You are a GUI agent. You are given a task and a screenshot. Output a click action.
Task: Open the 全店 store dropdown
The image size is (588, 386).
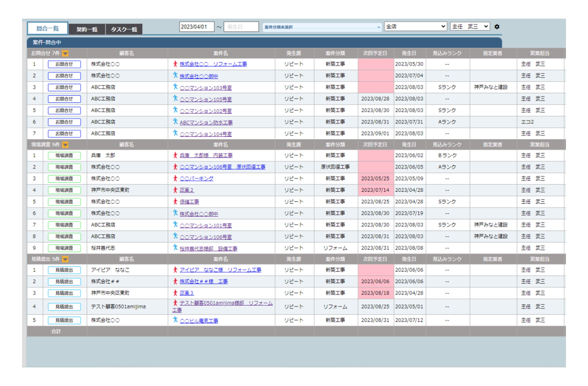point(415,26)
